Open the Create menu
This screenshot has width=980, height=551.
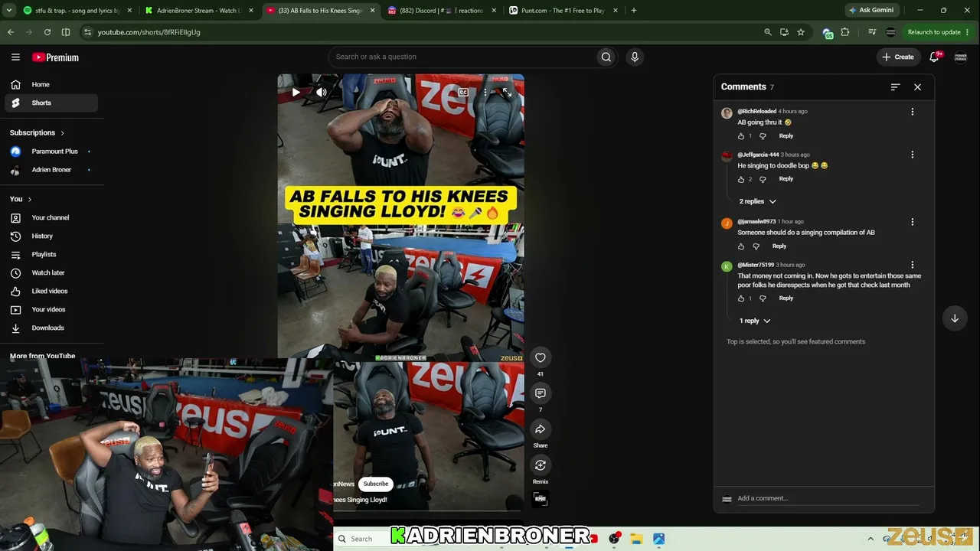click(x=898, y=57)
